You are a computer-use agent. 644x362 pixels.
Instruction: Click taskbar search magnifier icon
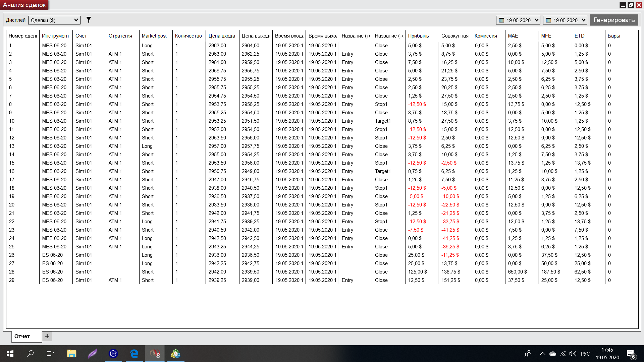(x=30, y=354)
